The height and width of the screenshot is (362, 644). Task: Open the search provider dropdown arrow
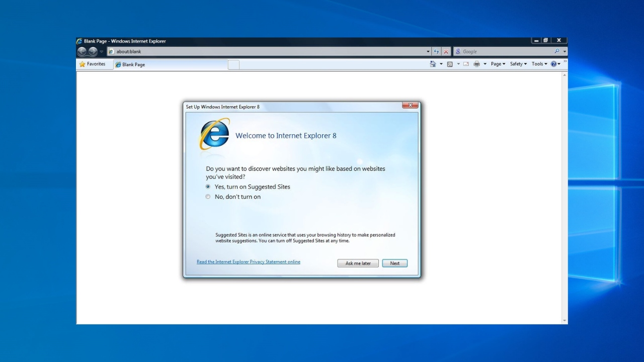565,51
